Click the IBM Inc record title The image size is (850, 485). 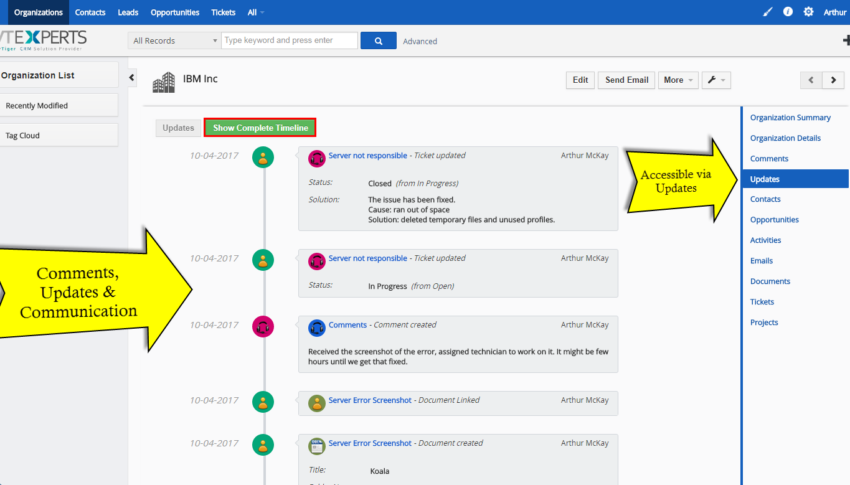(200, 79)
